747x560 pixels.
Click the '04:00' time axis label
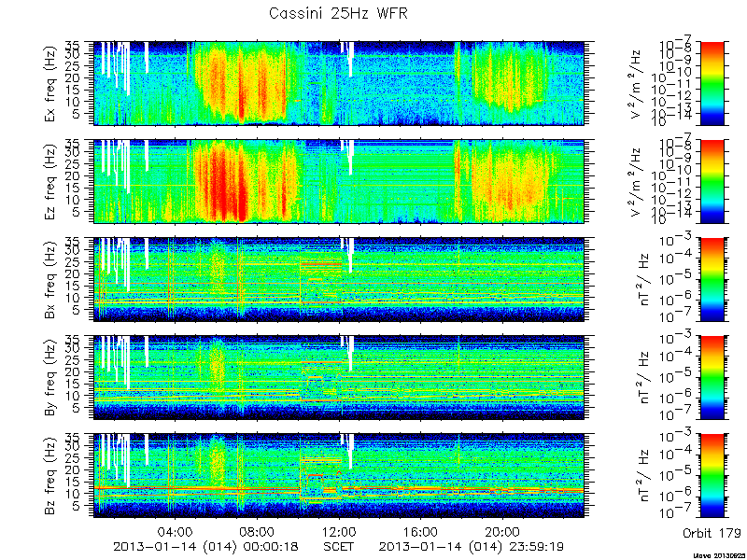[x=176, y=530]
